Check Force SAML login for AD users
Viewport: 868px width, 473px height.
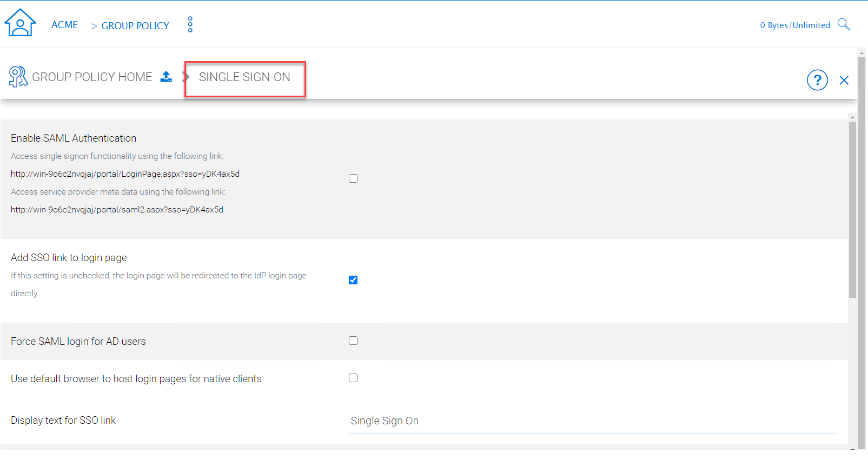[x=353, y=341]
